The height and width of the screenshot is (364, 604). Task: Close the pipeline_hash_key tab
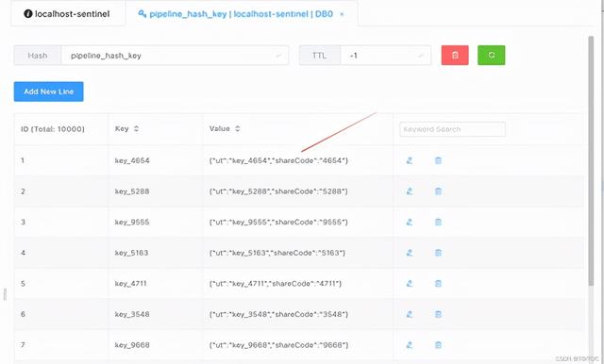tap(342, 15)
